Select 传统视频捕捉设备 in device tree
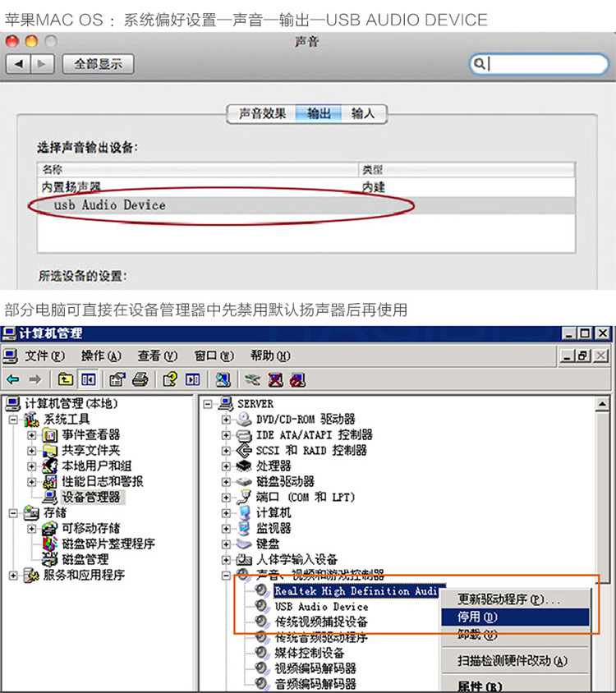 321,622
